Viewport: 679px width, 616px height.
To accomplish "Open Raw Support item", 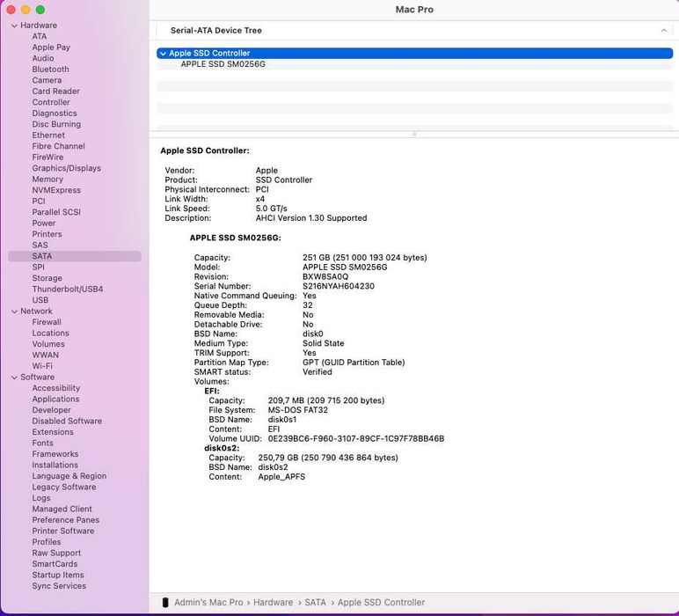I will click(56, 554).
